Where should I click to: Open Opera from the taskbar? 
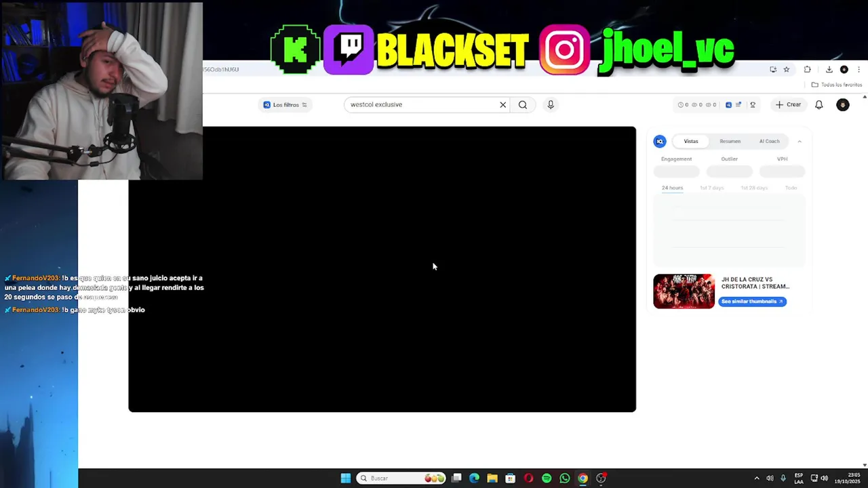pyautogui.click(x=528, y=479)
